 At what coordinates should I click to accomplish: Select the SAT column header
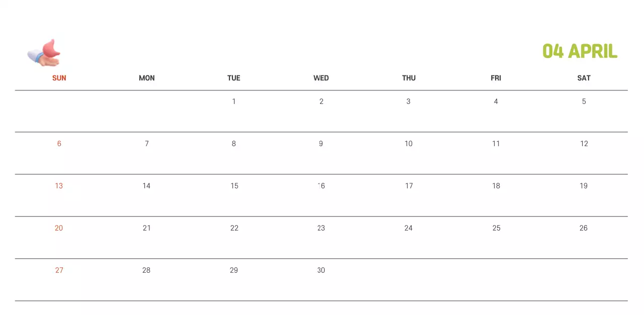point(584,78)
